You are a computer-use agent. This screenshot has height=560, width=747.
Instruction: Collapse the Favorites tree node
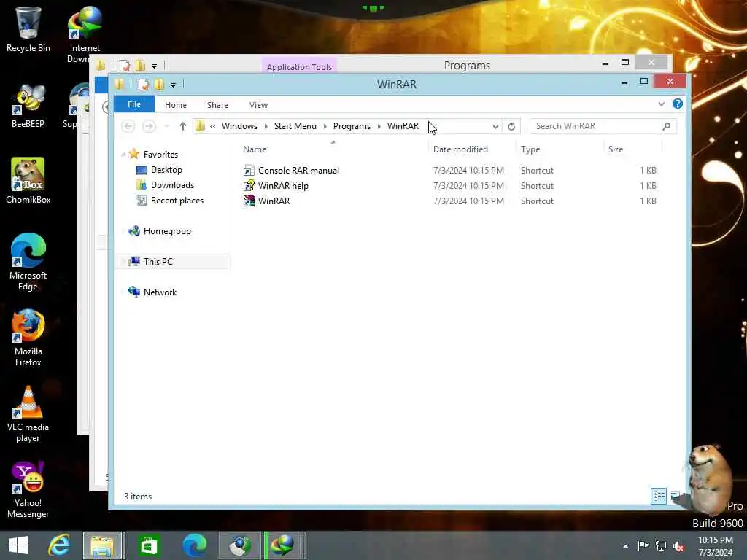[123, 155]
